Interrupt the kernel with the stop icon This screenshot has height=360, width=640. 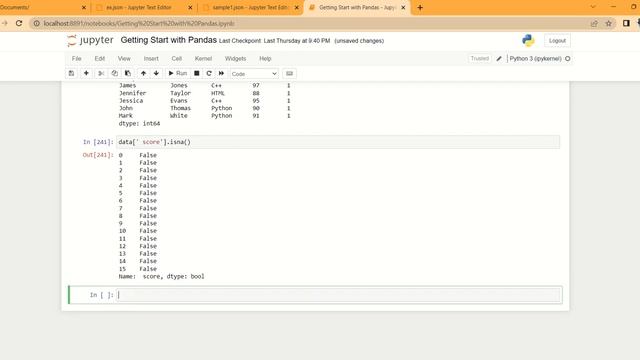pyautogui.click(x=197, y=73)
